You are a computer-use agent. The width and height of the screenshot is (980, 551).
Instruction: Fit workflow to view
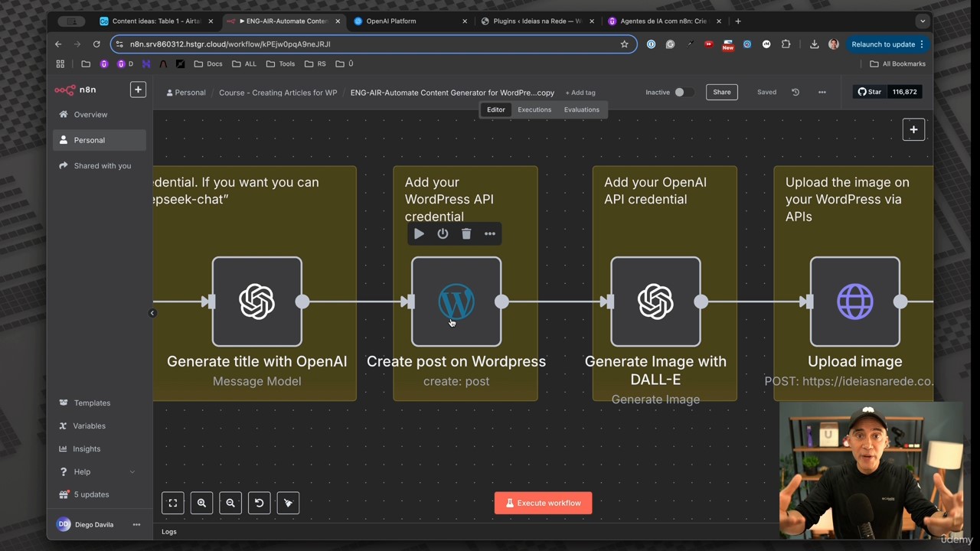point(173,503)
